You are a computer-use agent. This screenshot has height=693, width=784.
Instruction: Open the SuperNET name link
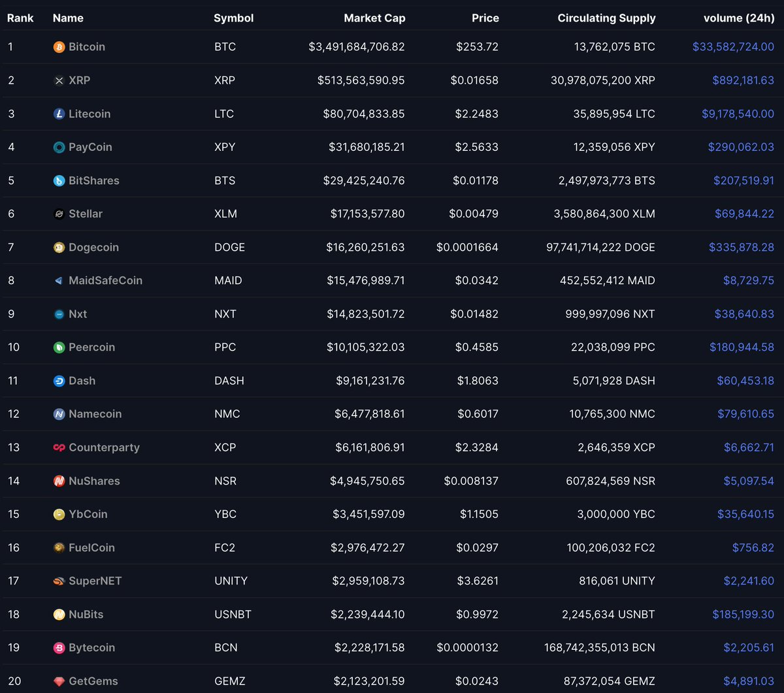coord(95,581)
